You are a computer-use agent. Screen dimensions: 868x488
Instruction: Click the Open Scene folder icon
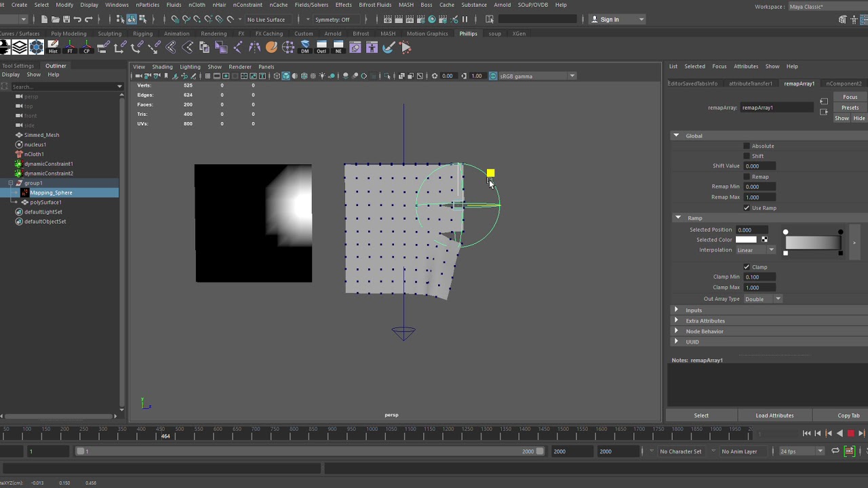click(55, 19)
